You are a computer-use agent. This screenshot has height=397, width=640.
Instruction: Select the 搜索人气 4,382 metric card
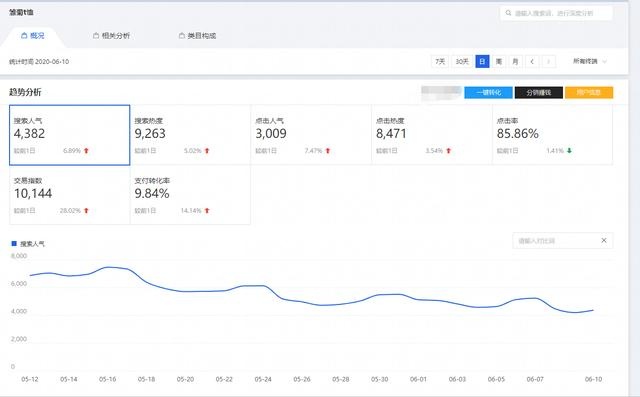point(70,135)
